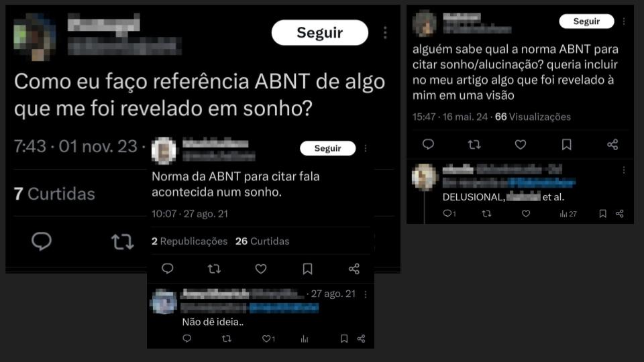Open more options on the 16 mai. 24 tweet
Screen dimensions: 644x362
pyautogui.click(x=624, y=21)
